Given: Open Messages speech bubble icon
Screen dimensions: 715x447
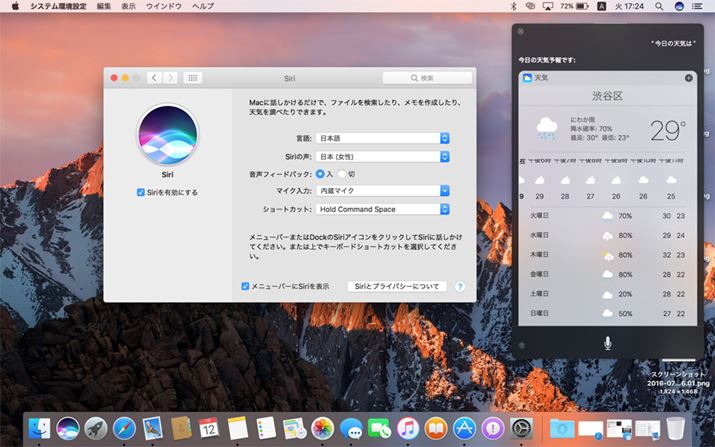Looking at the screenshot, I should tap(351, 428).
